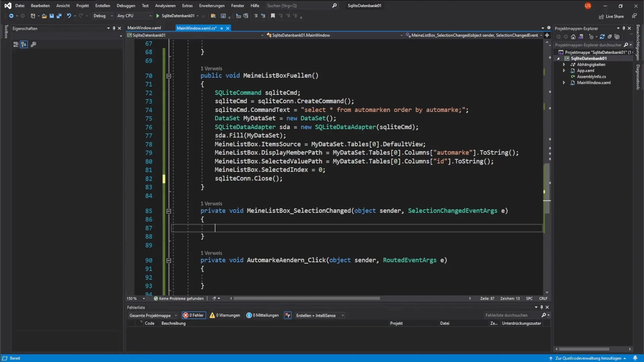Open the Analysieren menu
The height and width of the screenshot is (362, 644).
[x=165, y=6]
